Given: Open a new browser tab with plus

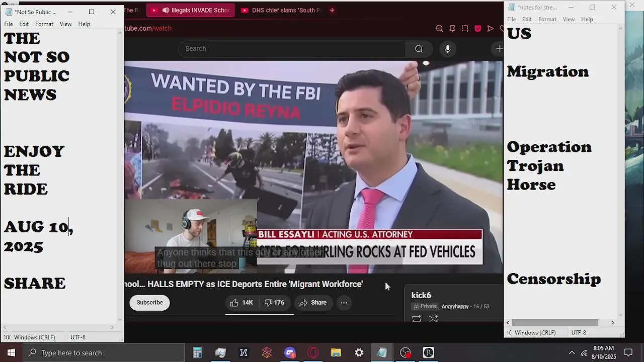Looking at the screenshot, I should [332, 10].
